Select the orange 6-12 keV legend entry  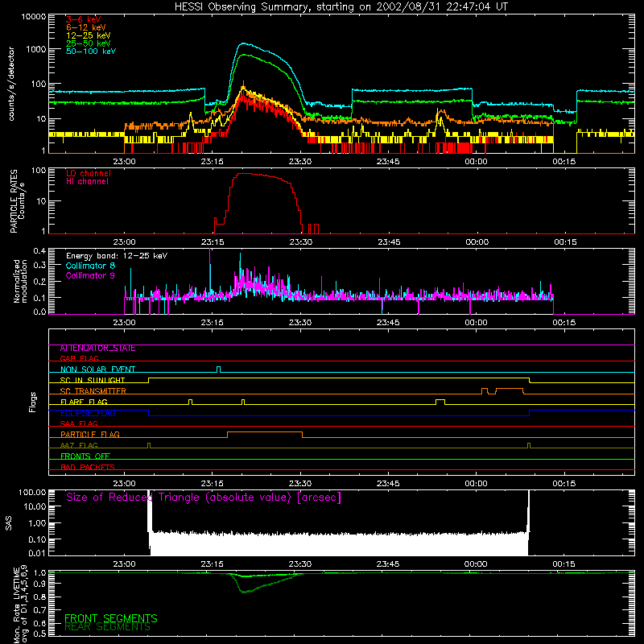pyautogui.click(x=85, y=27)
